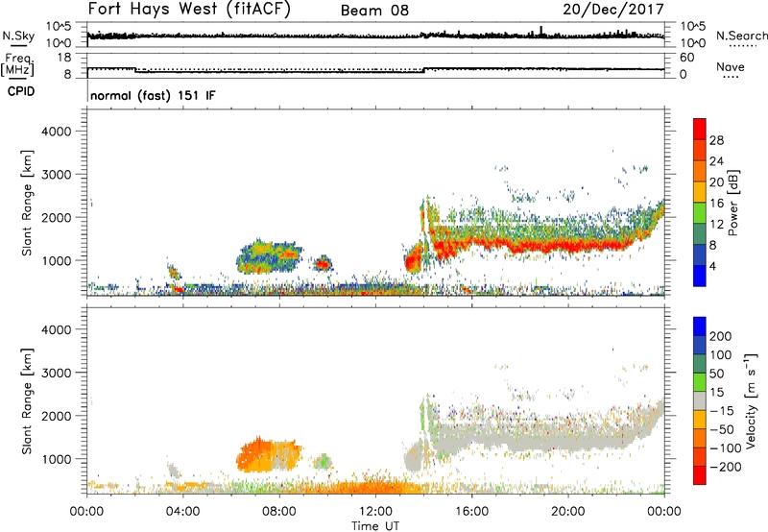This screenshot has width=768, height=532.
Task: Click the '16:00' time tick label
Action: pyautogui.click(x=471, y=512)
